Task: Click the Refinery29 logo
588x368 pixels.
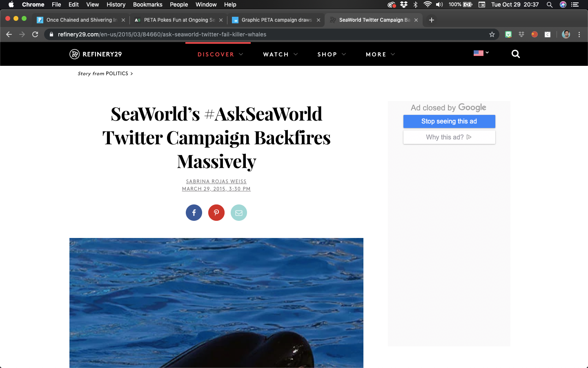Action: click(x=96, y=54)
